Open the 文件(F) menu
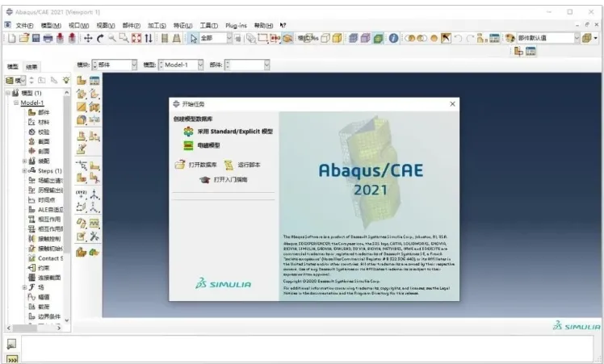Viewport: 604px width, 364px height. pyautogui.click(x=24, y=25)
